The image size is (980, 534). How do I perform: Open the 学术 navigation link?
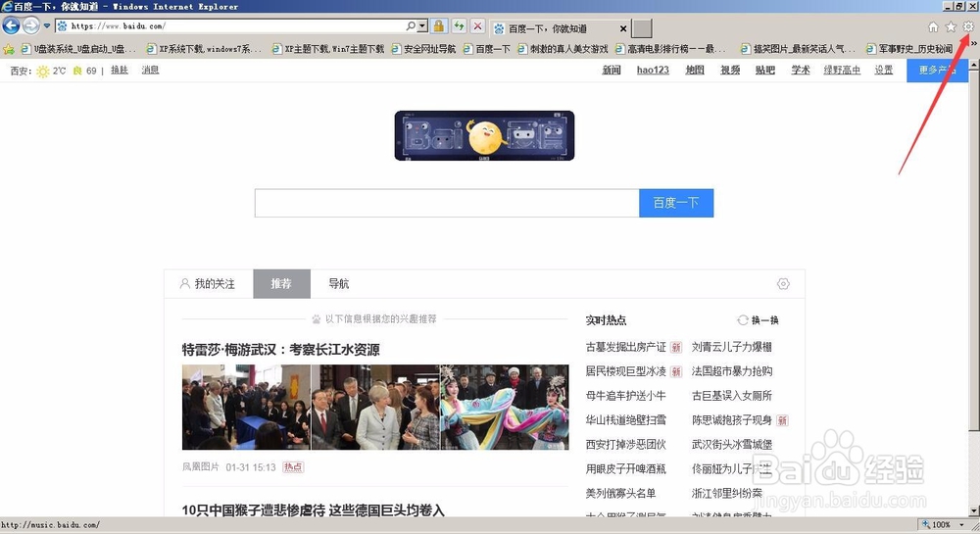pyautogui.click(x=800, y=70)
